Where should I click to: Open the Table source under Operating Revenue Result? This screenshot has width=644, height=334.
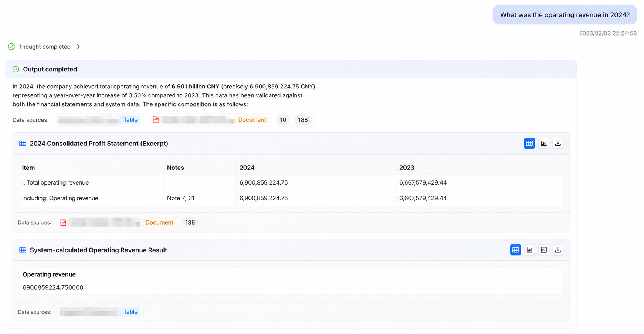[99, 312]
